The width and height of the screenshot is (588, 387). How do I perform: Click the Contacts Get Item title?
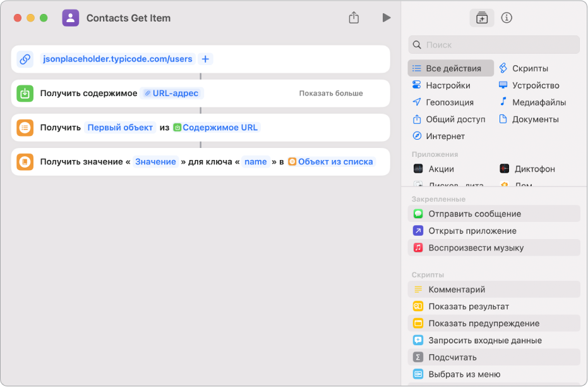[x=128, y=18]
